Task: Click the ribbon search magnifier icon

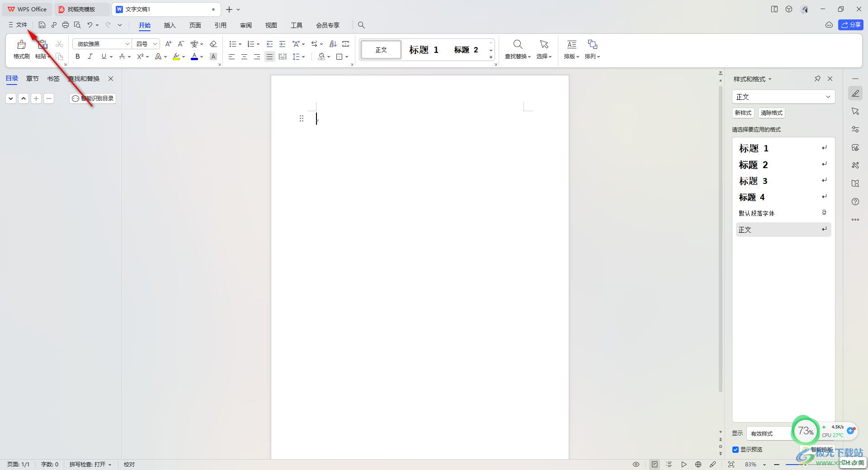Action: (361, 25)
